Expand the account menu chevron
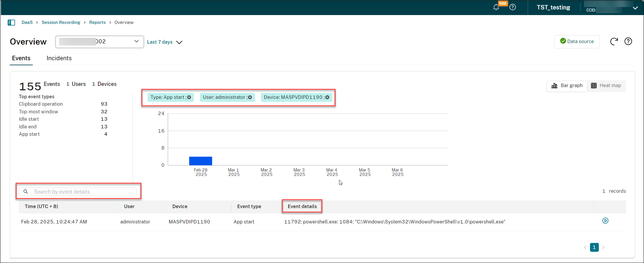The width and height of the screenshot is (644, 263). click(635, 8)
